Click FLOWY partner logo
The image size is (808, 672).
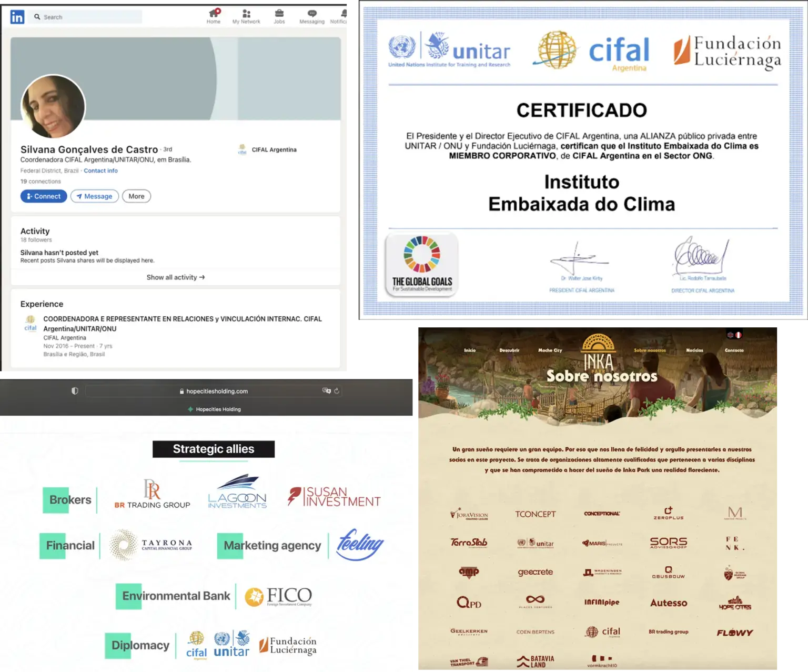tap(735, 633)
